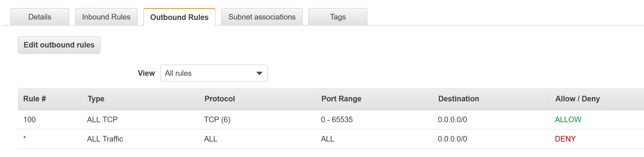The image size is (644, 157).
Task: Select rule number 100 row
Action: [x=29, y=120]
